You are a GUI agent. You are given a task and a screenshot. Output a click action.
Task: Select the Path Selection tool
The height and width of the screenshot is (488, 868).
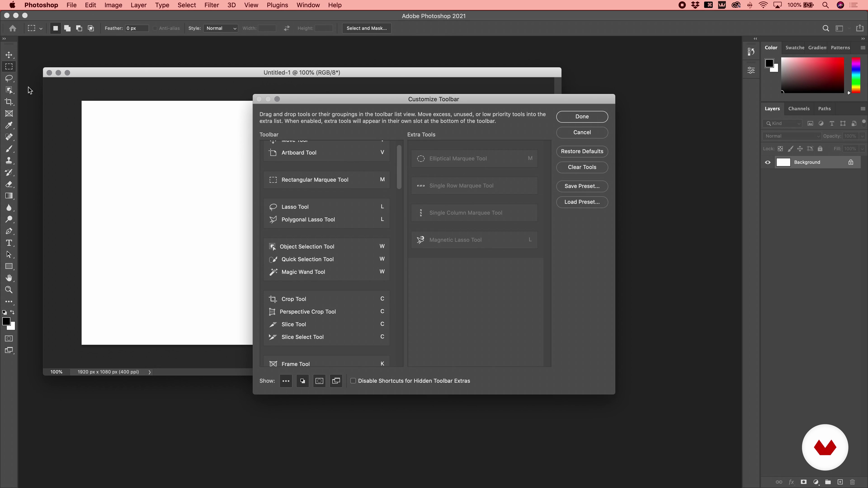(x=9, y=255)
